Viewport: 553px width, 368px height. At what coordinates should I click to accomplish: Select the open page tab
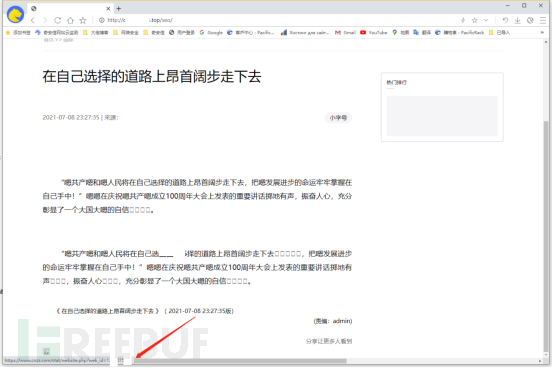click(x=70, y=8)
